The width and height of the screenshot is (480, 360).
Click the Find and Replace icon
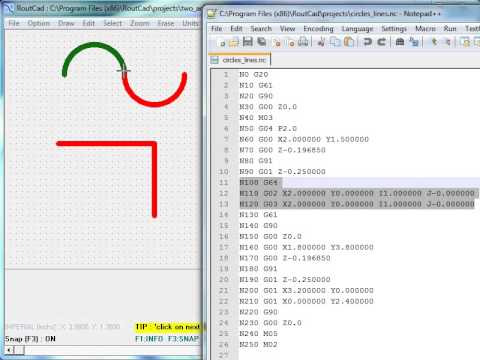(414, 42)
